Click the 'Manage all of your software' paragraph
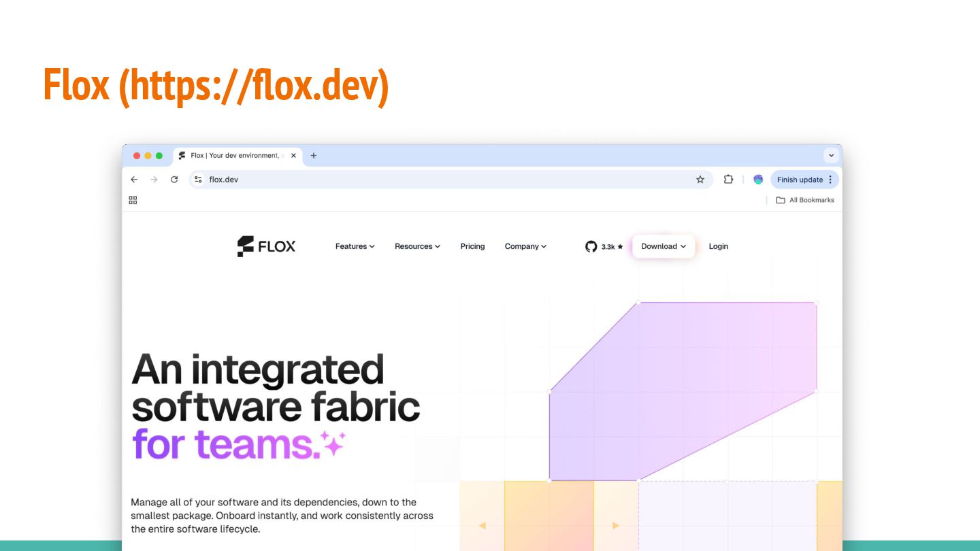980x551 pixels. [x=282, y=516]
